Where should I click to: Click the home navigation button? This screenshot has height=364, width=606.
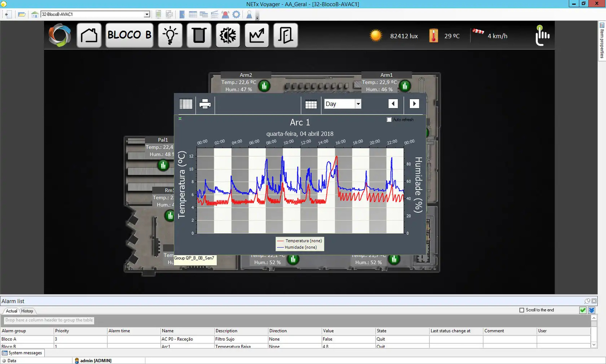[x=89, y=36]
